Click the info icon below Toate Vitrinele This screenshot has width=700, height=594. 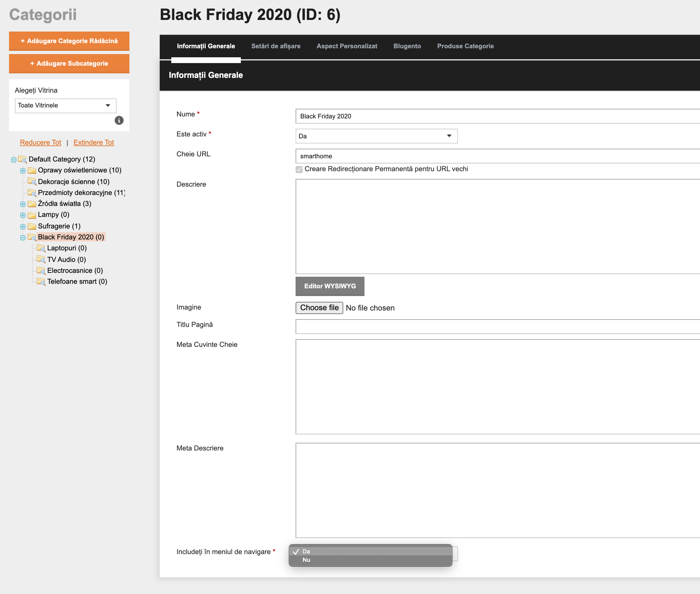tap(119, 120)
